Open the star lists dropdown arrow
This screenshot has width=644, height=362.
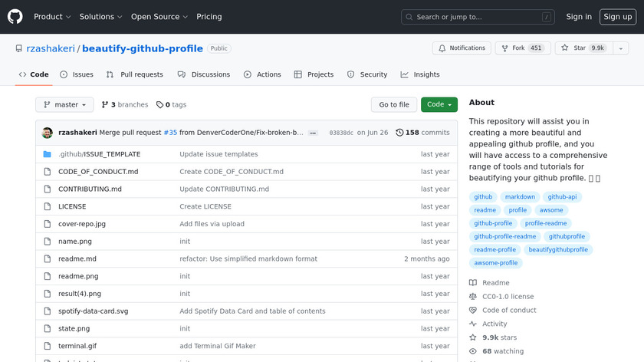pyautogui.click(x=621, y=48)
